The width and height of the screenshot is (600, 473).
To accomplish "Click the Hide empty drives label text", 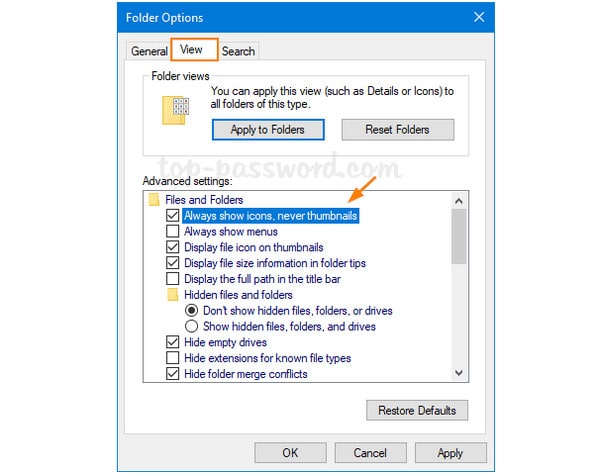I will 225,342.
